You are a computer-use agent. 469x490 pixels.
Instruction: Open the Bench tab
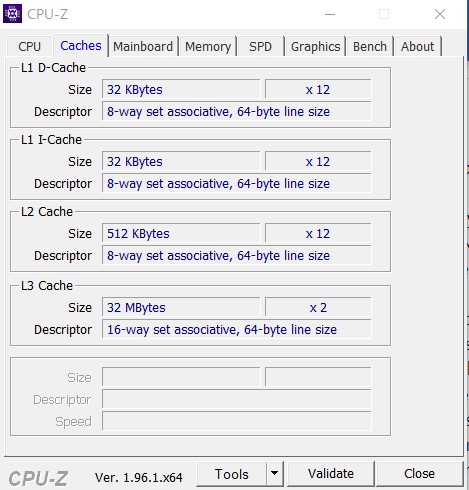click(370, 46)
